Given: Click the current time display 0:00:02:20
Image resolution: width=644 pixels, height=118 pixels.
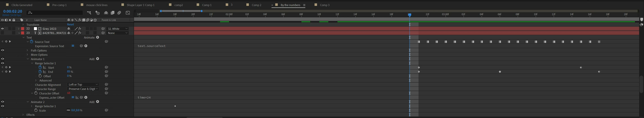Looking at the screenshot, I should [x=13, y=11].
